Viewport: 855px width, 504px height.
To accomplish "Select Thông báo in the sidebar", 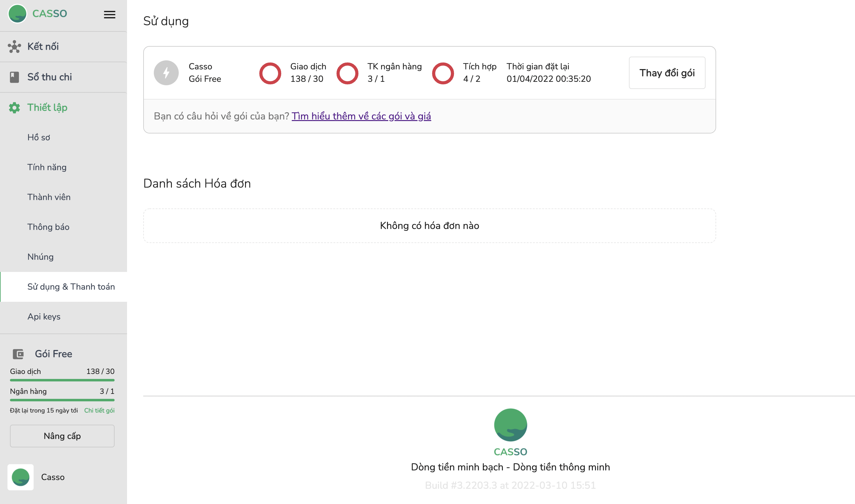I will click(64, 227).
